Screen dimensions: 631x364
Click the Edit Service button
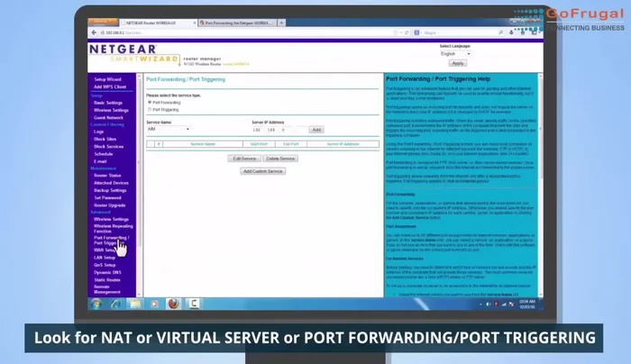(x=244, y=159)
